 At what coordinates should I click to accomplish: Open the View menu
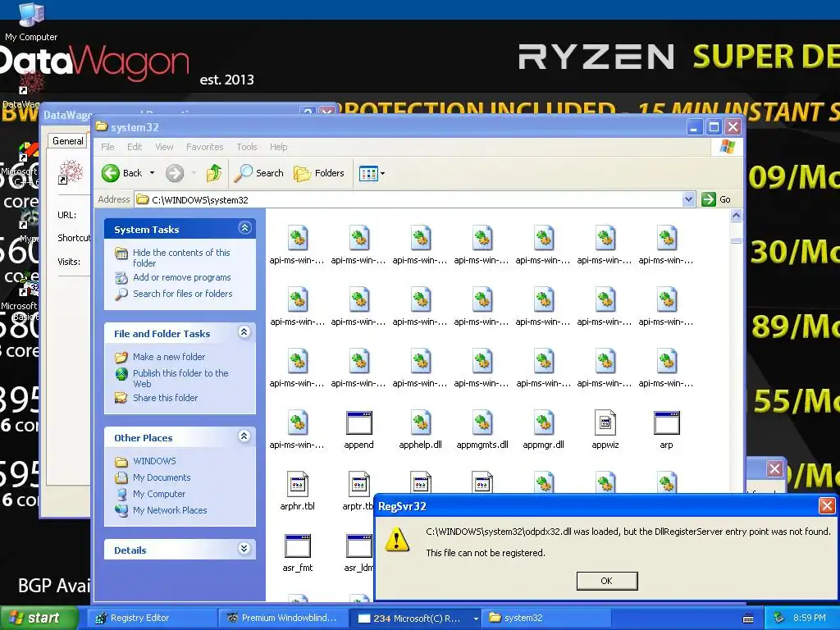[x=164, y=147]
